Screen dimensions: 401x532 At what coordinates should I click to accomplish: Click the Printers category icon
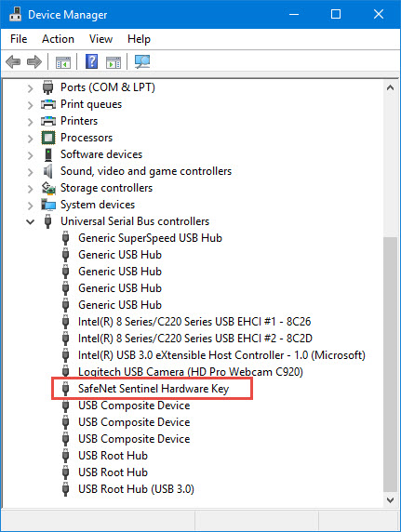point(48,121)
